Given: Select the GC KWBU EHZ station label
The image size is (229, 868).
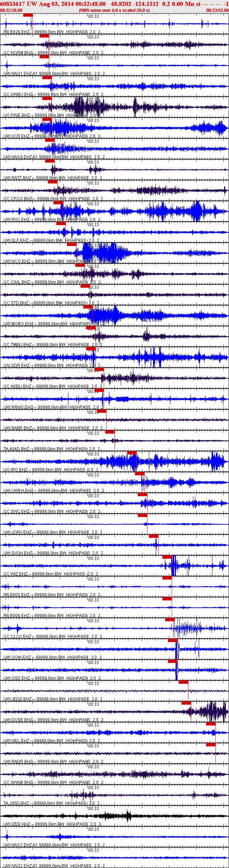Looking at the screenshot, I should pyautogui.click(x=53, y=95).
